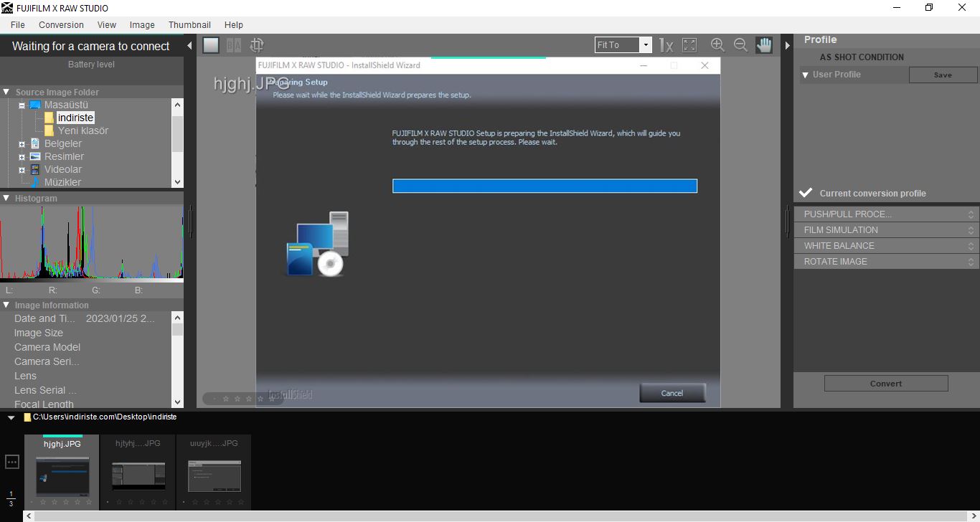Open the crop and rotate tool

point(257,45)
